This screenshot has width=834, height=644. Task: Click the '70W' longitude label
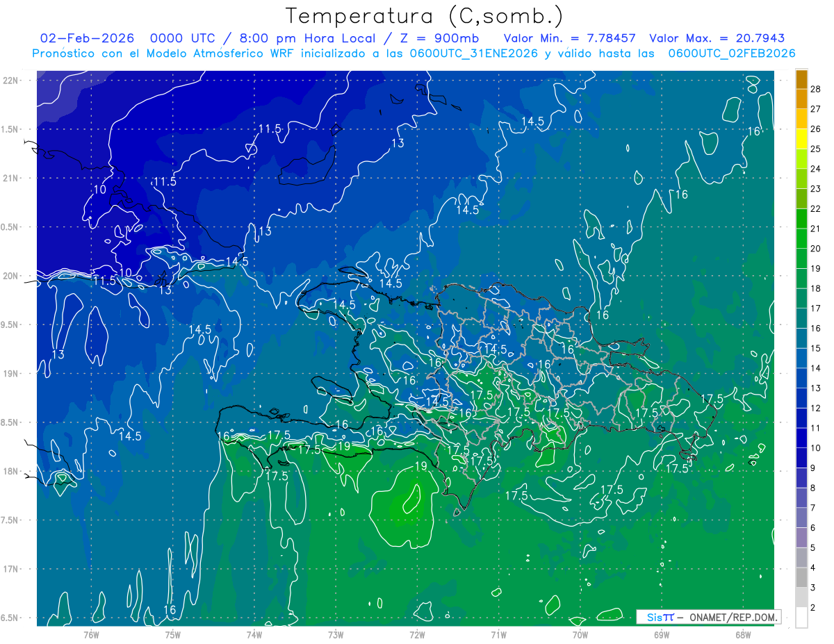[580, 635]
